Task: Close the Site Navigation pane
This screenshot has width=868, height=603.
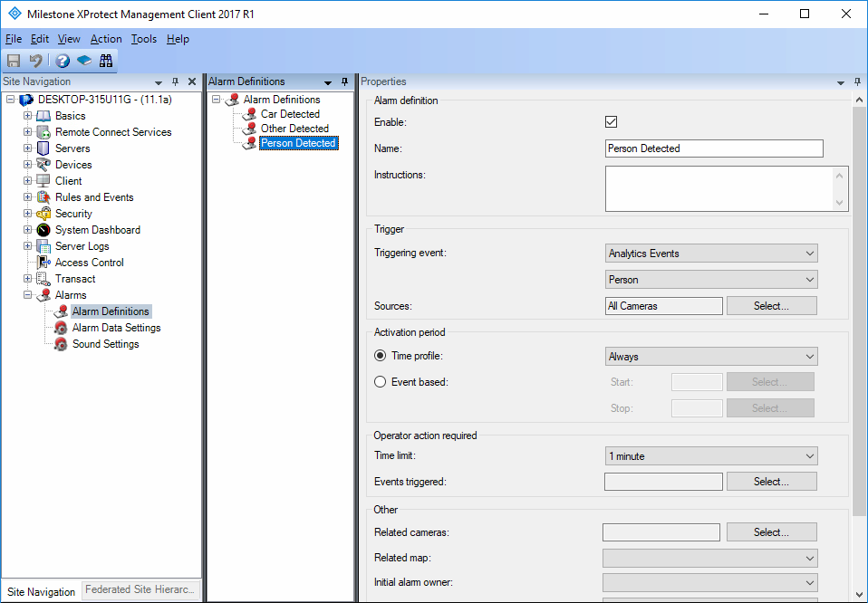Action: (x=192, y=81)
